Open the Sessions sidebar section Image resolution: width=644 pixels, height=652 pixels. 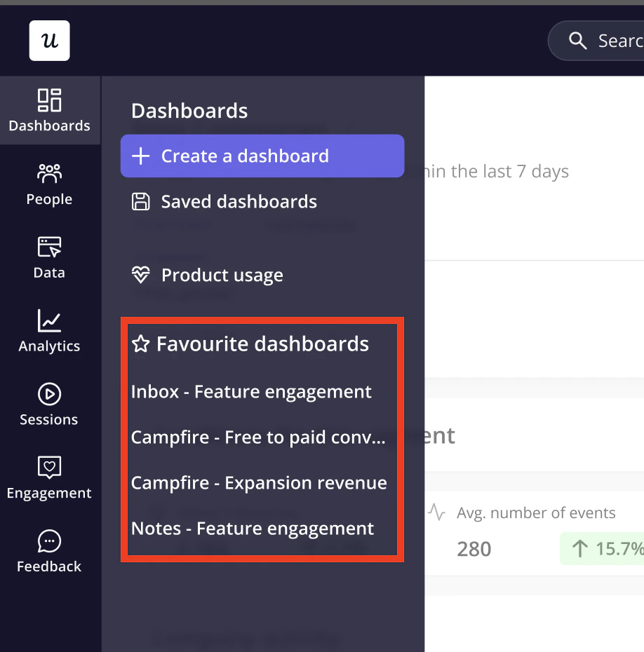50,405
